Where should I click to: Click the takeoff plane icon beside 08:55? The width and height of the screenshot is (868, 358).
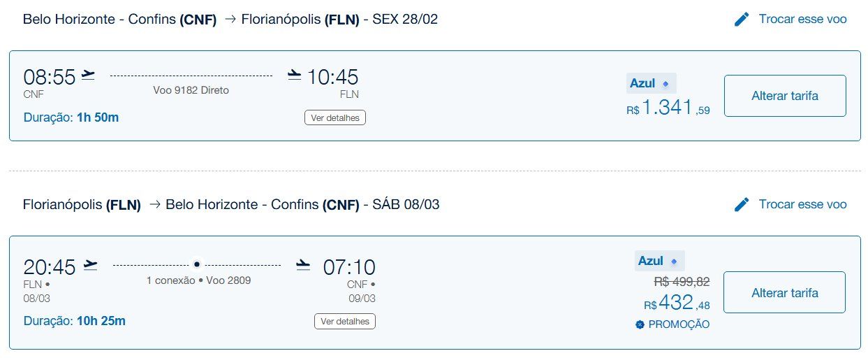[88, 75]
